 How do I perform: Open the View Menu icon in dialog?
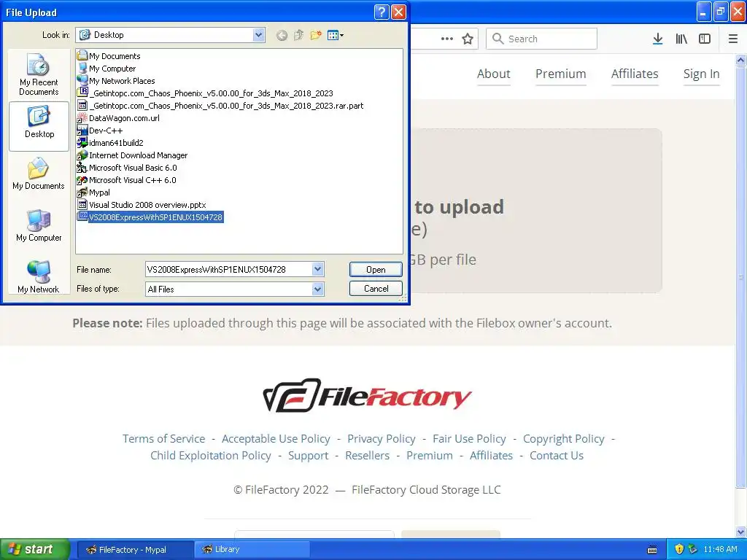click(x=336, y=35)
